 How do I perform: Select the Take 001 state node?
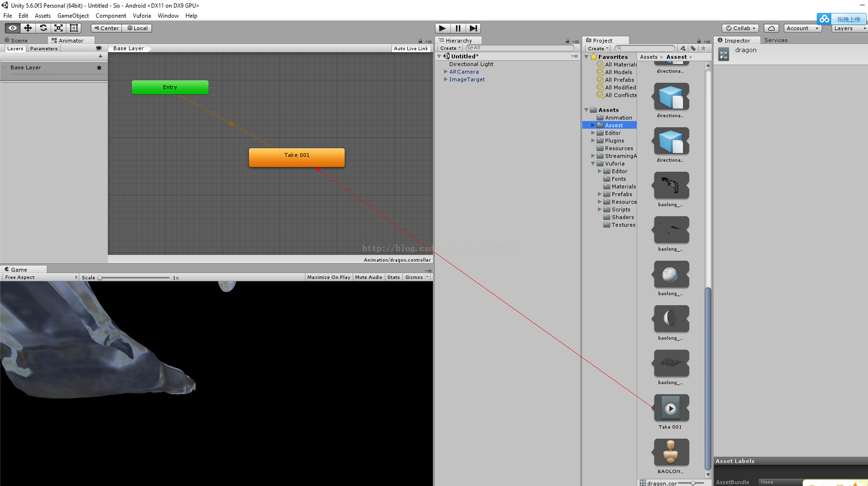[297, 157]
